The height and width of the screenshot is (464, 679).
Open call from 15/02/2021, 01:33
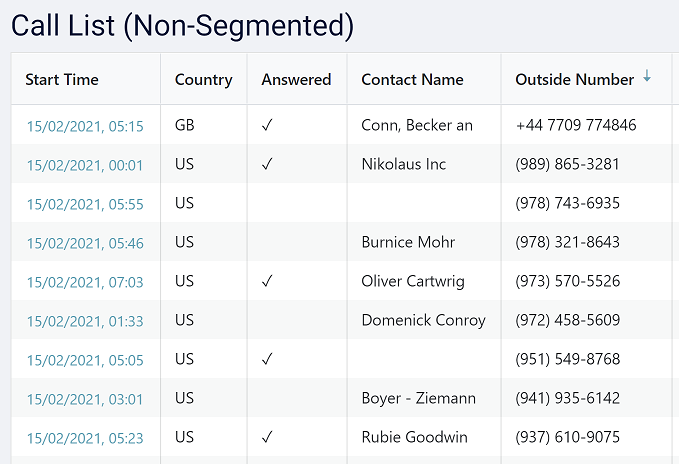click(x=85, y=321)
